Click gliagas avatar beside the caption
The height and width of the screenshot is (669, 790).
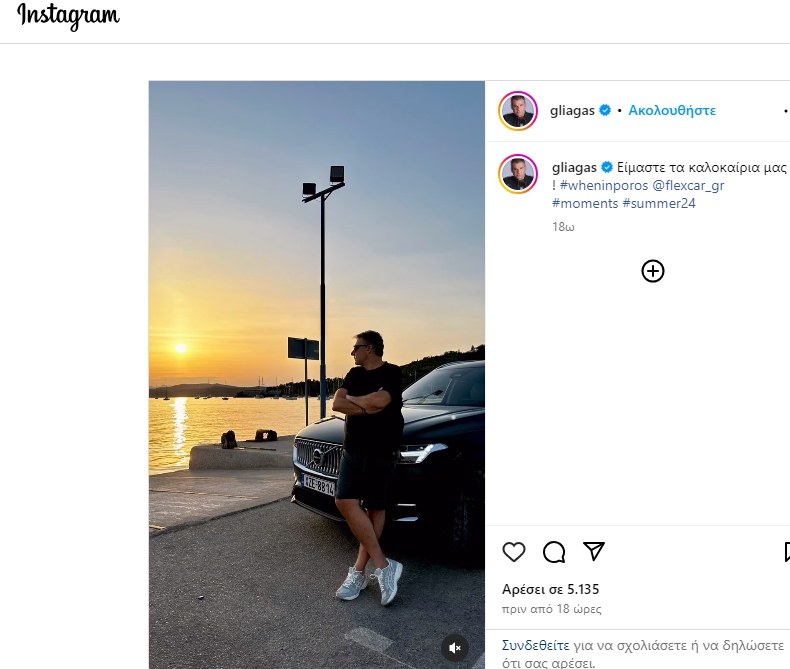coord(518,175)
